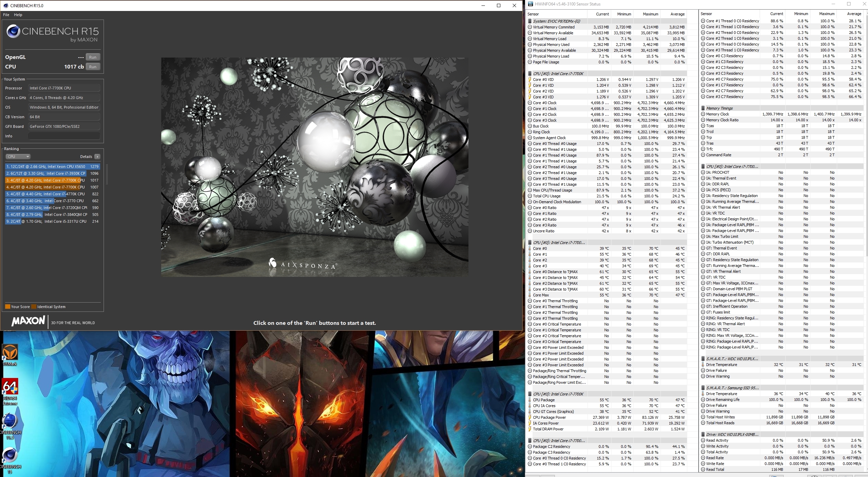
Task: Run the CPU benchmark test
Action: point(93,67)
